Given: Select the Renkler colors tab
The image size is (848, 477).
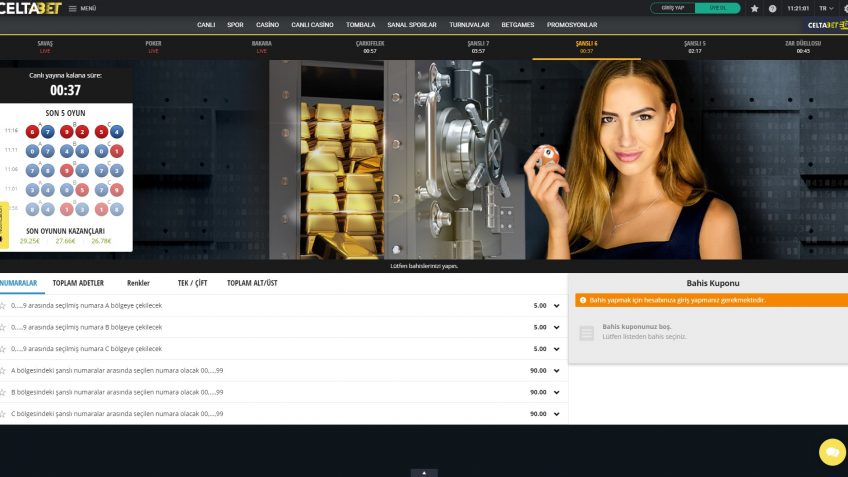Looking at the screenshot, I should (x=138, y=283).
